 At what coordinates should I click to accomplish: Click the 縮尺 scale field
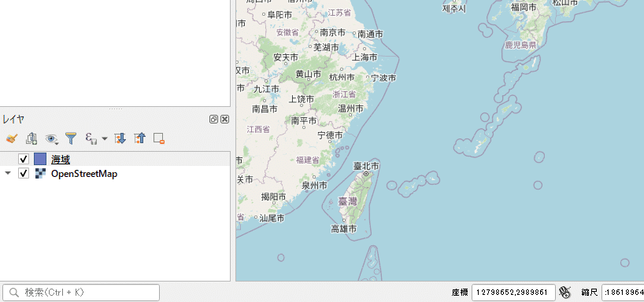623,293
